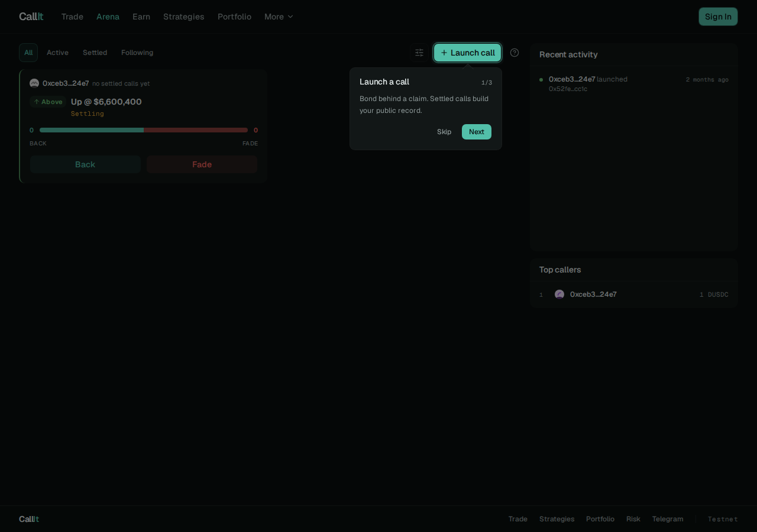Click the 2 months ago timestamp
The width and height of the screenshot is (757, 532).
[707, 80]
